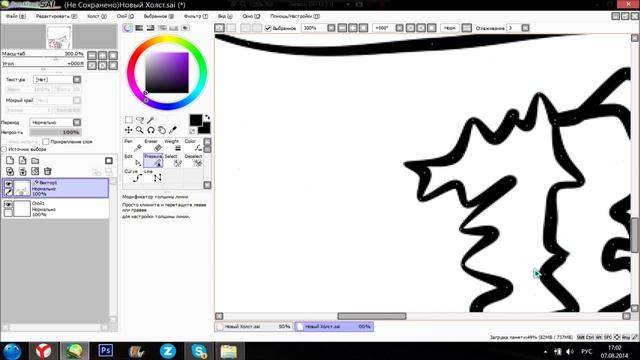Open the Помощь/Настройки menu
The image size is (640, 360).
click(295, 16)
